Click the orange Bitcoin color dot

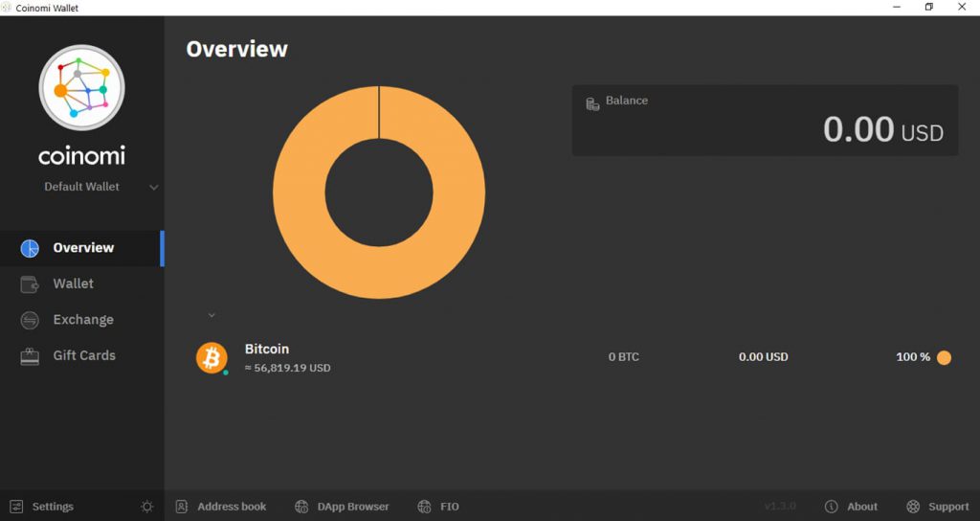coord(944,357)
